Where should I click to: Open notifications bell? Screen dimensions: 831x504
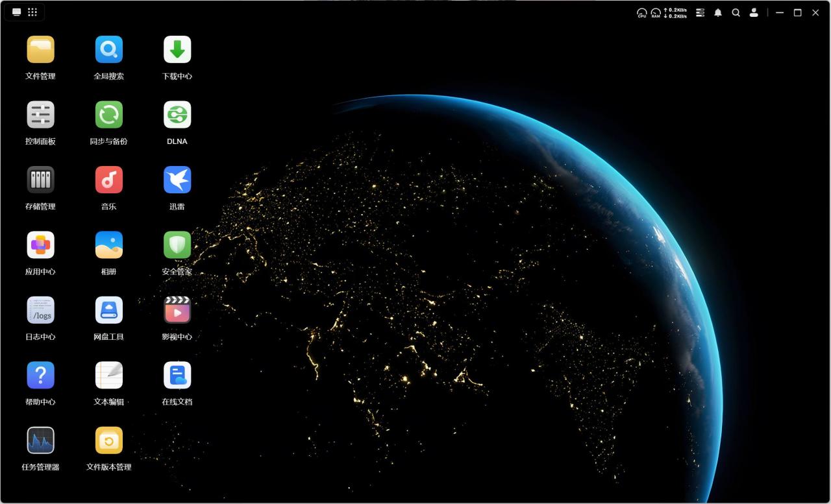click(x=718, y=12)
